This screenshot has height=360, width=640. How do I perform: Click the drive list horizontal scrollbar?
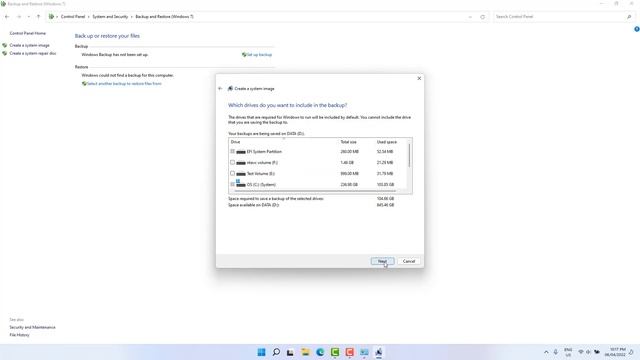[315, 191]
